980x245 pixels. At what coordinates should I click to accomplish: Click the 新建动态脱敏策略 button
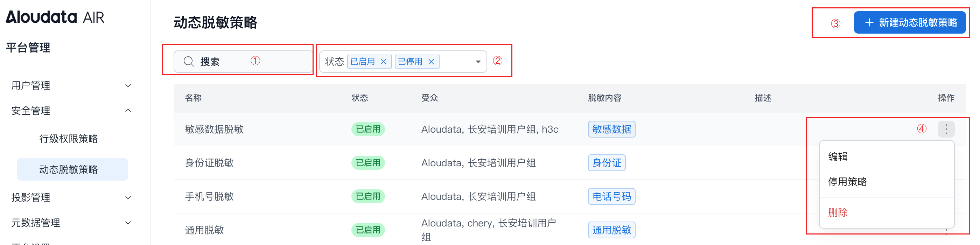[x=909, y=22]
